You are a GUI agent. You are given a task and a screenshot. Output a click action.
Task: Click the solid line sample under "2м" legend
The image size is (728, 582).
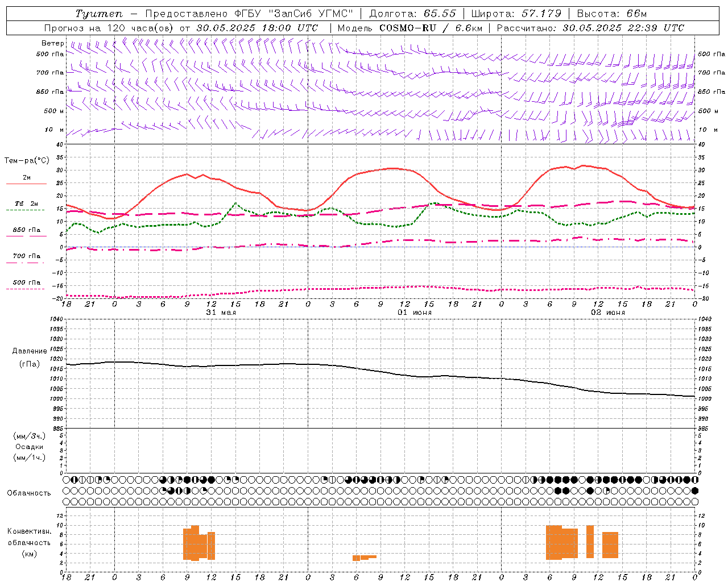pos(26,184)
